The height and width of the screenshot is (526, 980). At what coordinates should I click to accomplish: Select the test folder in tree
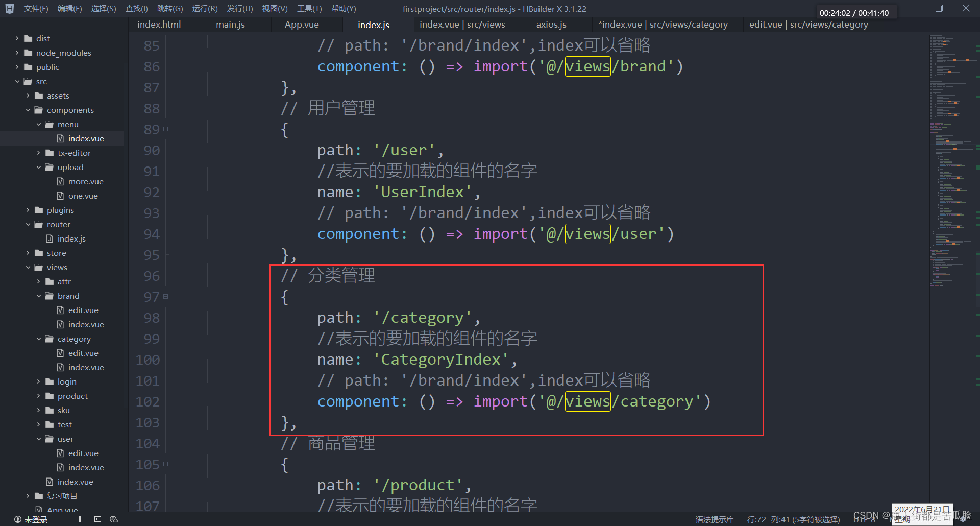point(64,424)
